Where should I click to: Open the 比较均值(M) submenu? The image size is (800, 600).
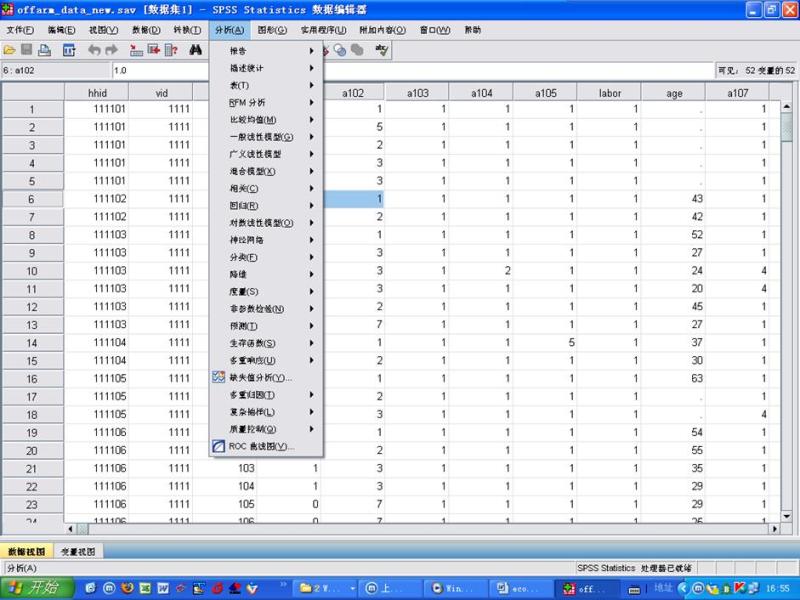click(x=266, y=119)
